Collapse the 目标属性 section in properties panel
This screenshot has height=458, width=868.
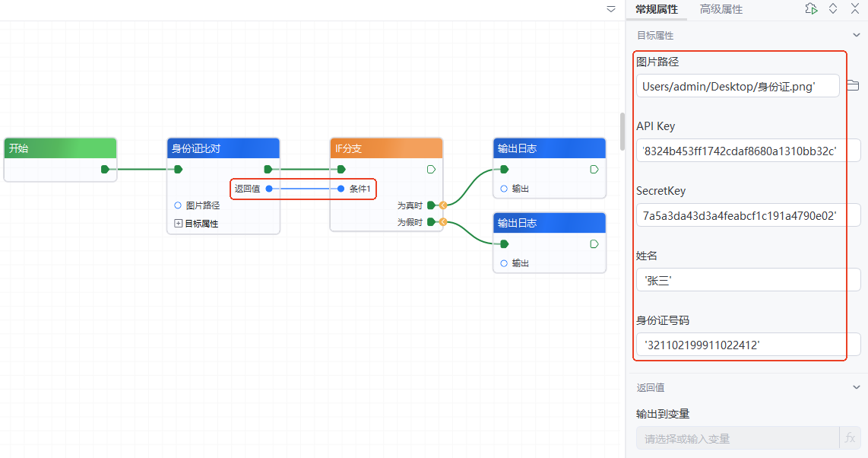click(857, 35)
